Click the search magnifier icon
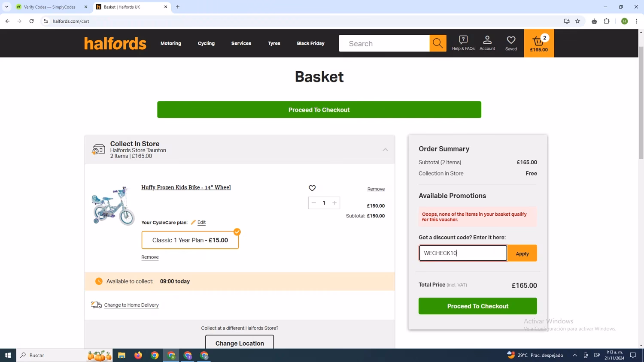 [437, 43]
